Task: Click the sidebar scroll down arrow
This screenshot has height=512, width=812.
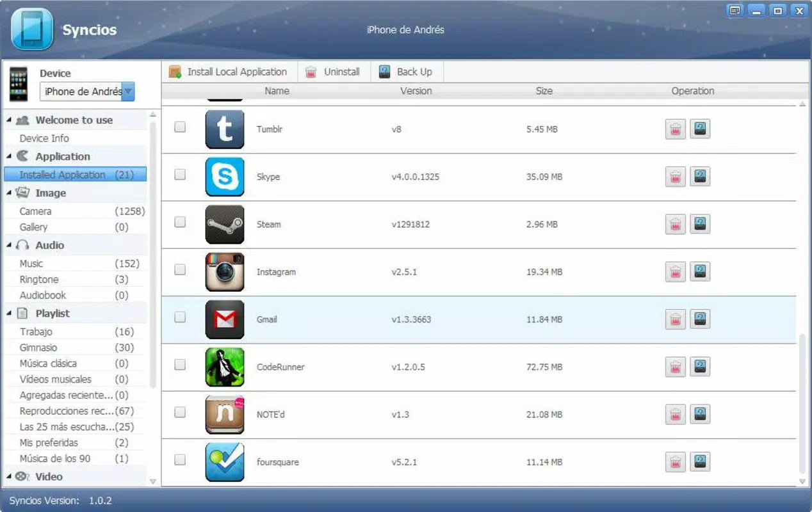Action: pyautogui.click(x=152, y=481)
